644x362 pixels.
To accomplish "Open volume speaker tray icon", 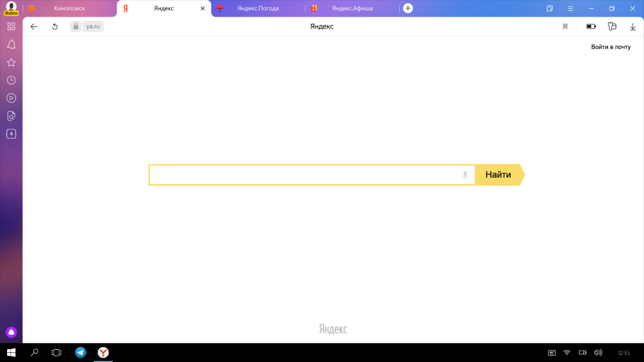I will pyautogui.click(x=598, y=352).
